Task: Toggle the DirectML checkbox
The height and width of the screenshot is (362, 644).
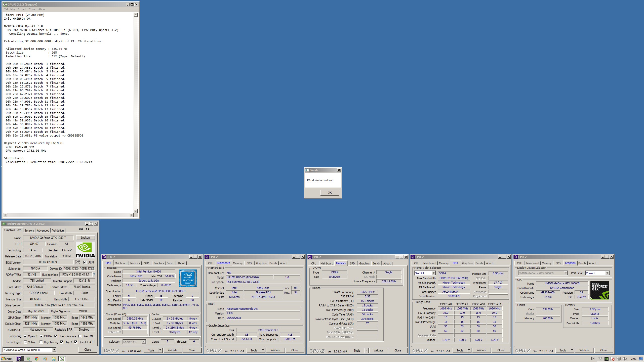Action: [x=80, y=336]
